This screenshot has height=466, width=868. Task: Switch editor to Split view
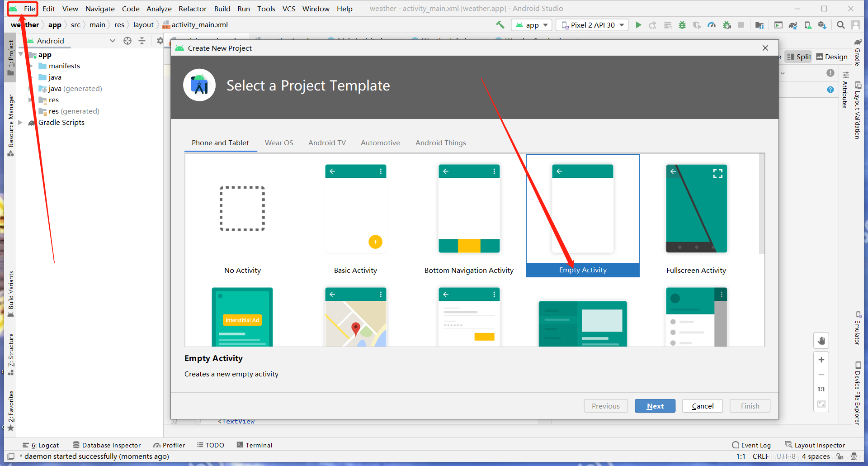pyautogui.click(x=799, y=57)
